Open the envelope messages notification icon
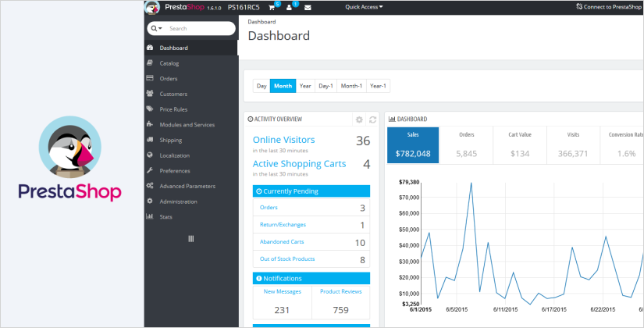Image resolution: width=644 pixels, height=328 pixels. tap(308, 7)
